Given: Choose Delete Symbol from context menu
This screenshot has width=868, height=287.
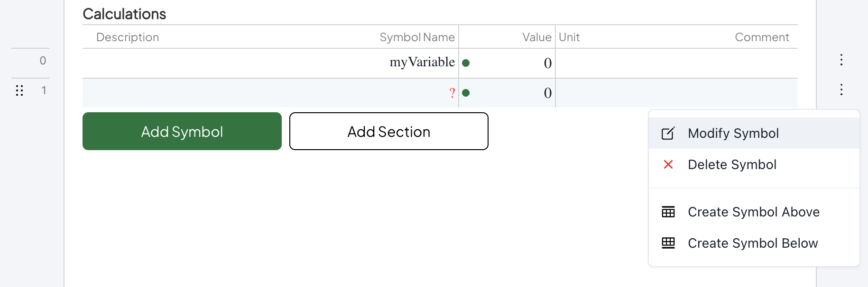Looking at the screenshot, I should pos(732,165).
